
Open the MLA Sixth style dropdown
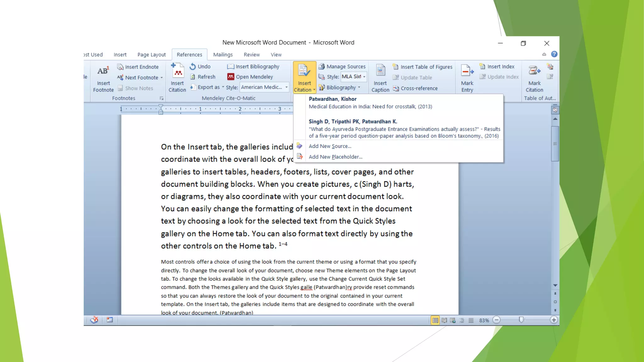[364, 77]
